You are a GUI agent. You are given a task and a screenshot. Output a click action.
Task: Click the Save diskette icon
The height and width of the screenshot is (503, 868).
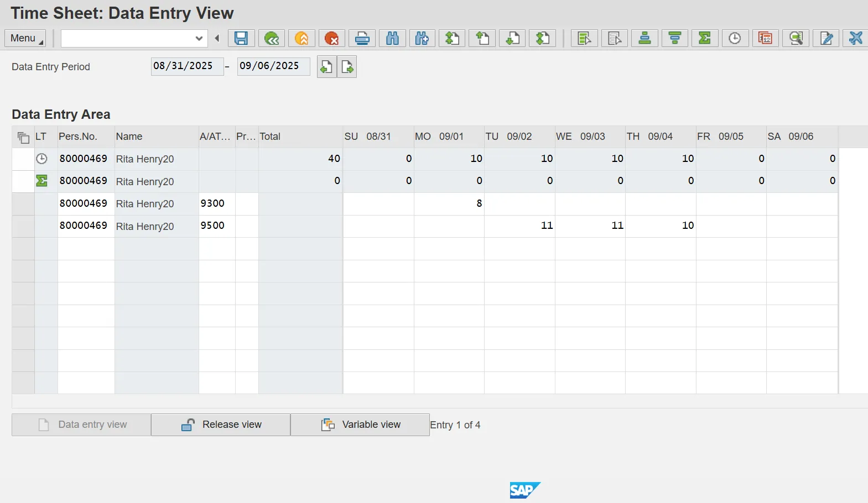pos(241,38)
